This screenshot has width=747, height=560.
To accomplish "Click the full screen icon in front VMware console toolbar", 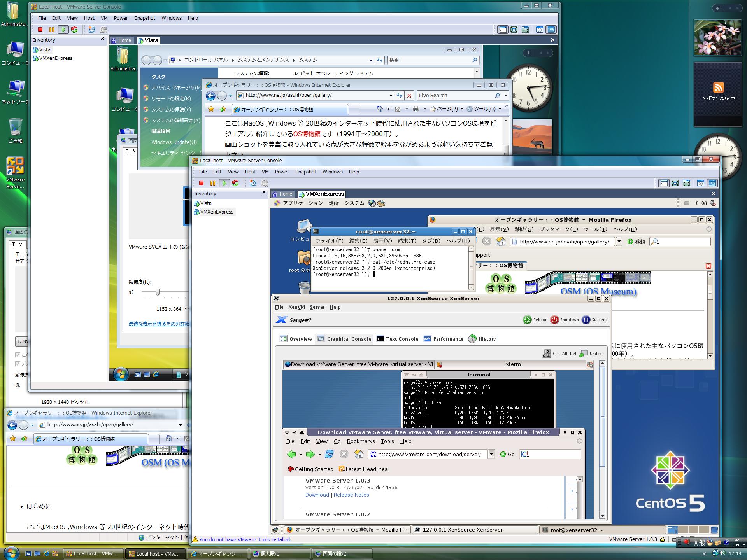I will pos(675,183).
